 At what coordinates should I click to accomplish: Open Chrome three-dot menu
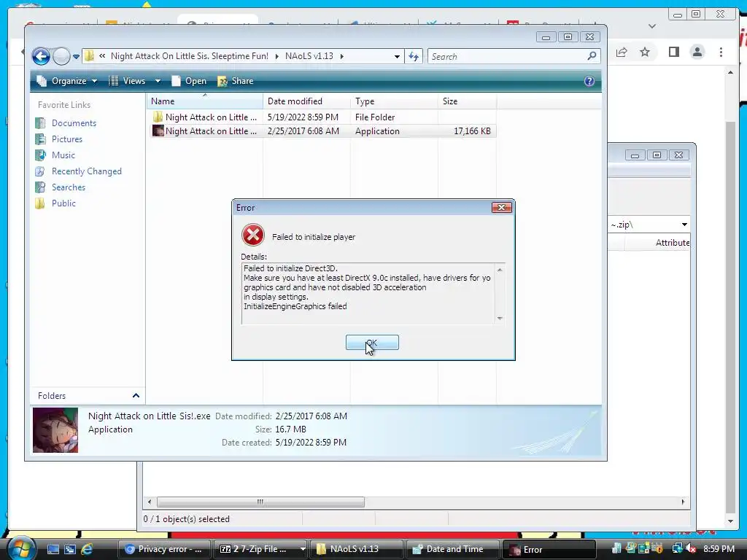pyautogui.click(x=721, y=52)
